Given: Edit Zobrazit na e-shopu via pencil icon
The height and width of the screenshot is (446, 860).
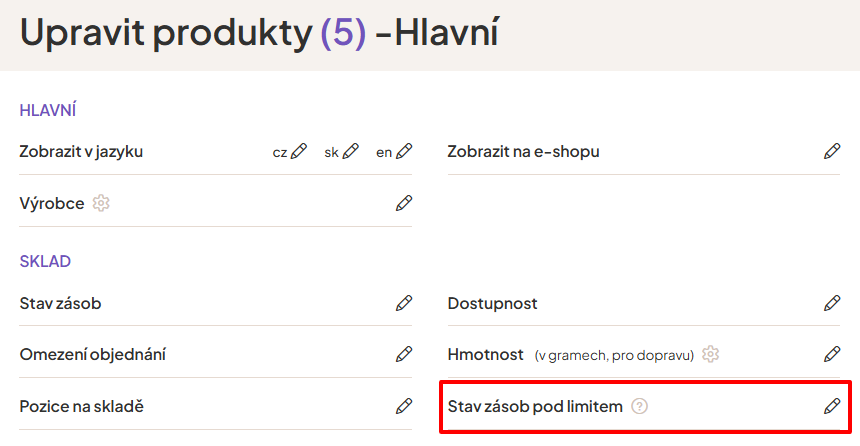Looking at the screenshot, I should [832, 151].
